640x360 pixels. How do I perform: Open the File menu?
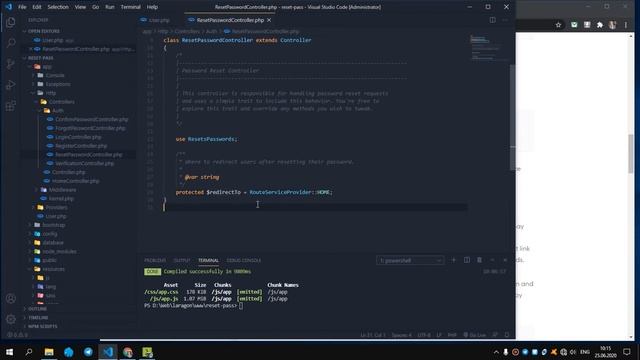[x=22, y=7]
